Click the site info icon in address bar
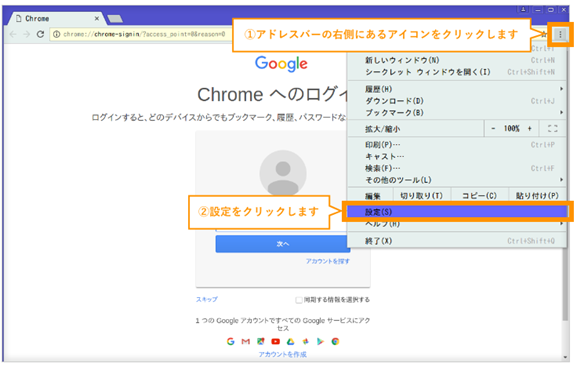577x367 pixels. [56, 34]
